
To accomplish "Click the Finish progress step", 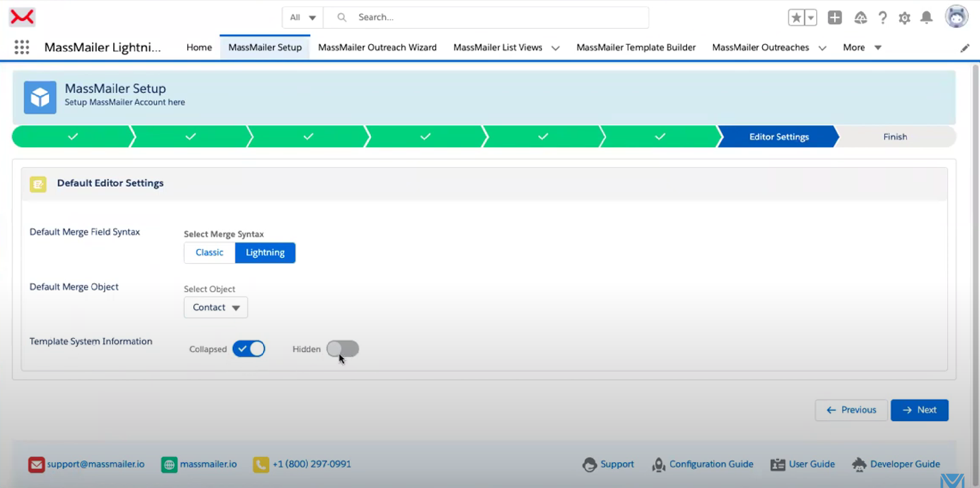I will (x=895, y=137).
